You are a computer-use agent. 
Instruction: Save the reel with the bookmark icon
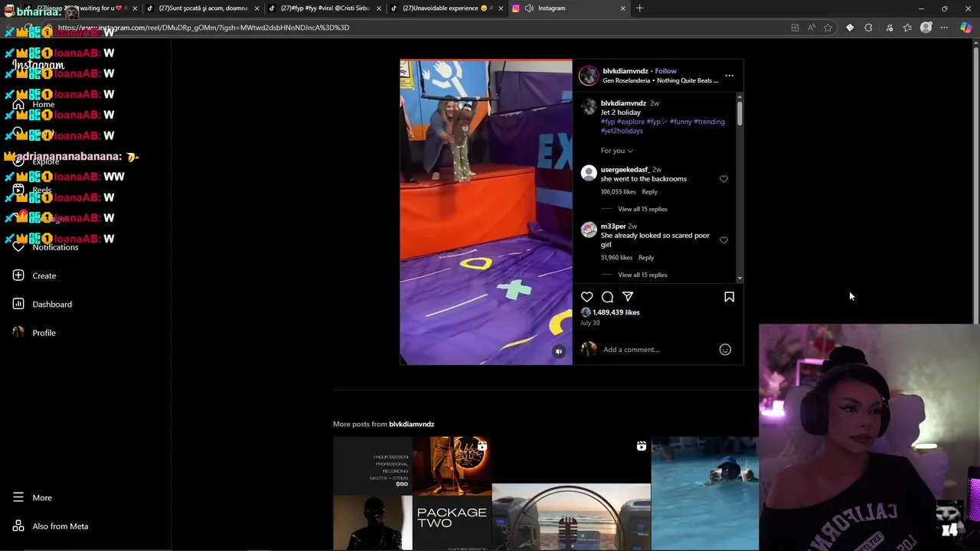point(729,297)
